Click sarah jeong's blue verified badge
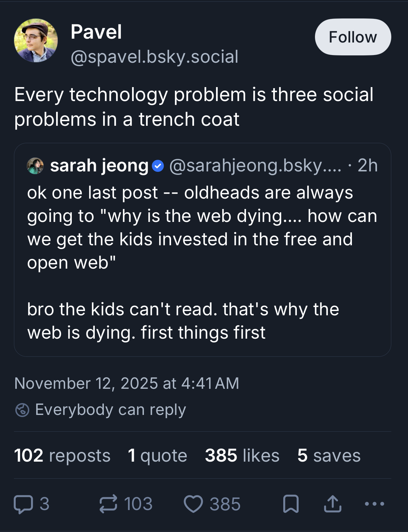The width and height of the screenshot is (408, 532). [158, 166]
